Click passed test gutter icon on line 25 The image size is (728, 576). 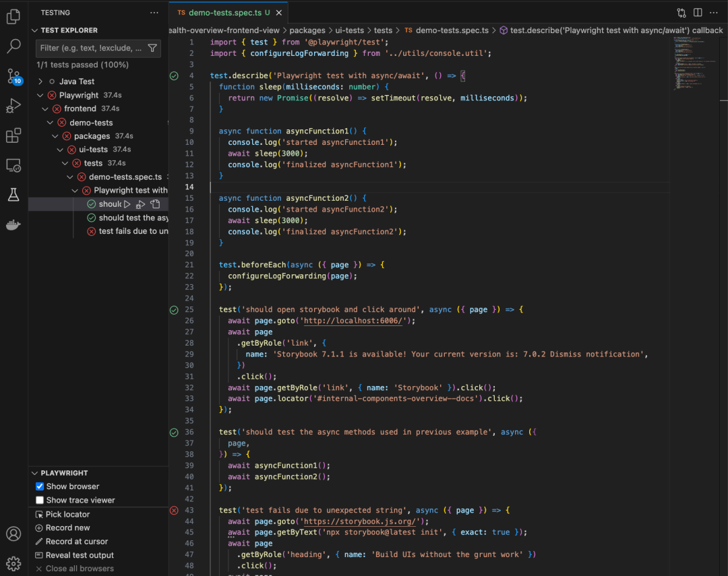[174, 310]
